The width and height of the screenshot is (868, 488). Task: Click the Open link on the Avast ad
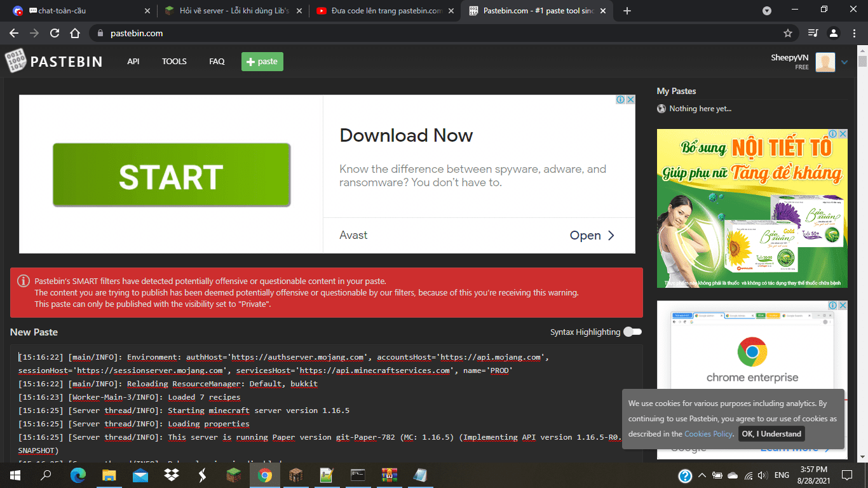point(592,236)
